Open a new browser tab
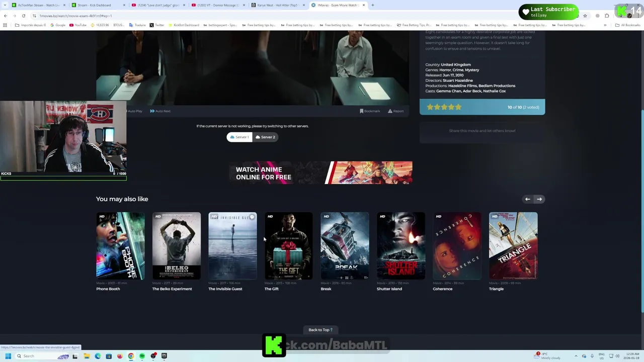Viewport: 644px width, 362px height. pos(372,5)
